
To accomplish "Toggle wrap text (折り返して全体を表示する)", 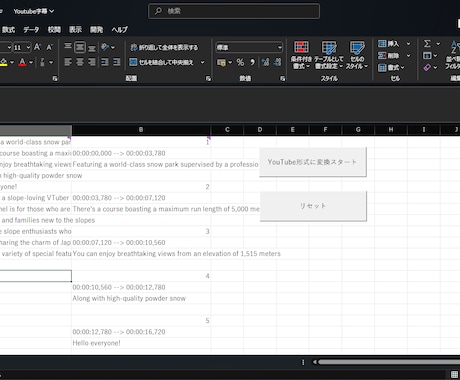I will pyautogui.click(x=164, y=47).
